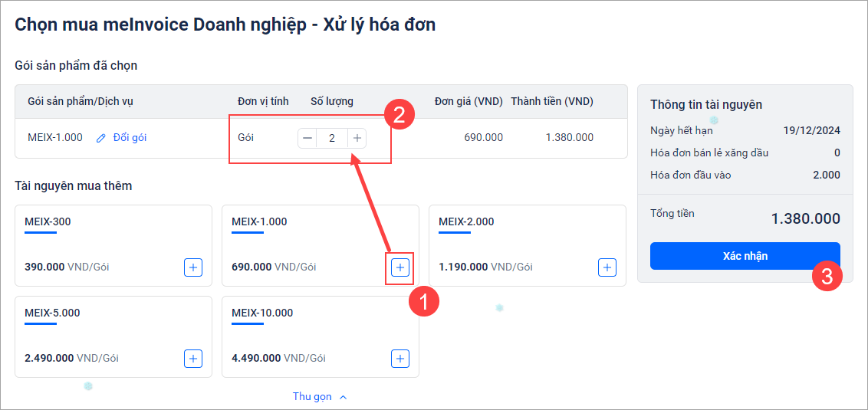The height and width of the screenshot is (410, 868).
Task: Click the 390.000 VND/Gói price
Action: (67, 267)
